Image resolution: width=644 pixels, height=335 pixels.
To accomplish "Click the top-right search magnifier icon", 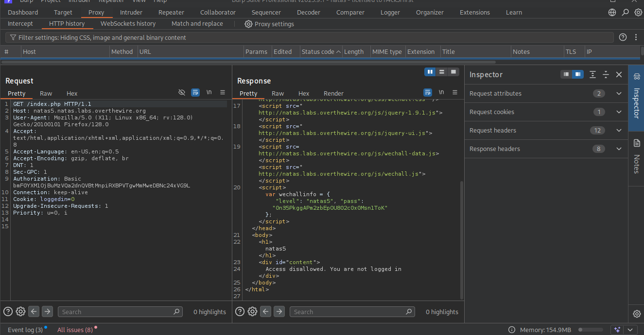I will (x=626, y=12).
